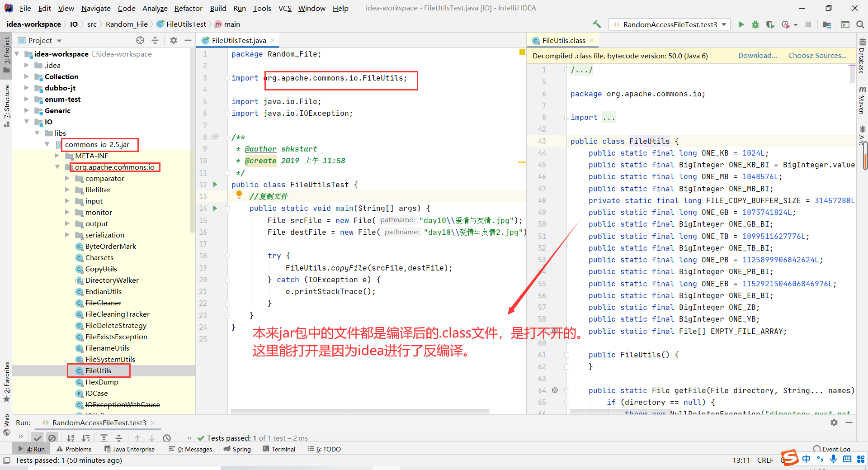868x470 pixels.
Task: Click the Download... sources link
Action: [757, 56]
